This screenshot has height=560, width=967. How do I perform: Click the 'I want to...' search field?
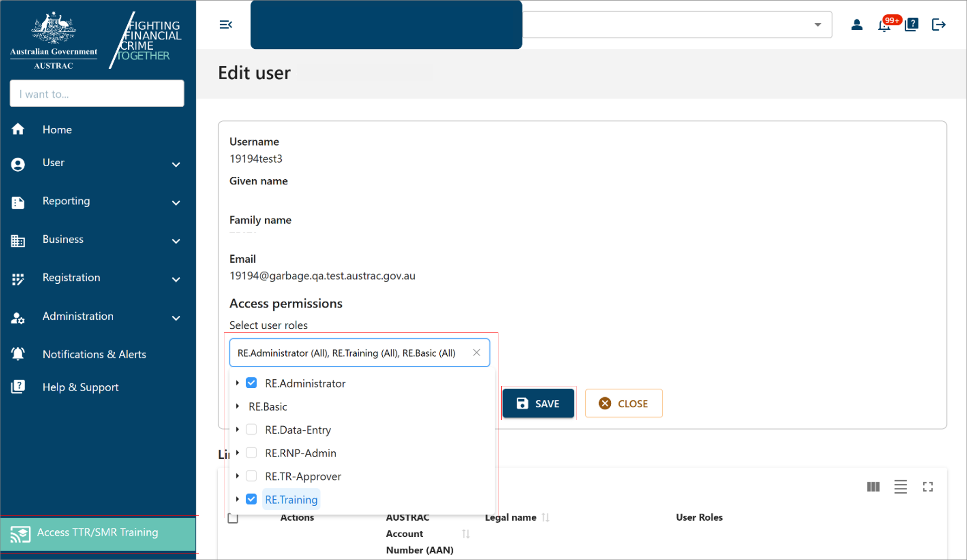click(x=97, y=94)
